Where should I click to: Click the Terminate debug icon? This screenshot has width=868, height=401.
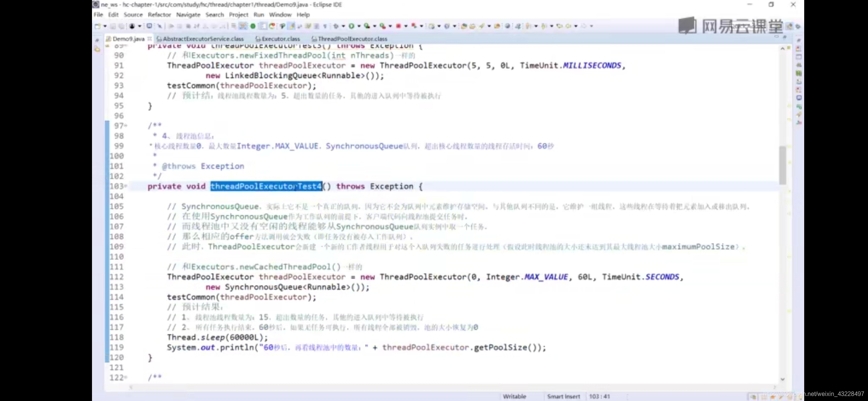(x=188, y=26)
